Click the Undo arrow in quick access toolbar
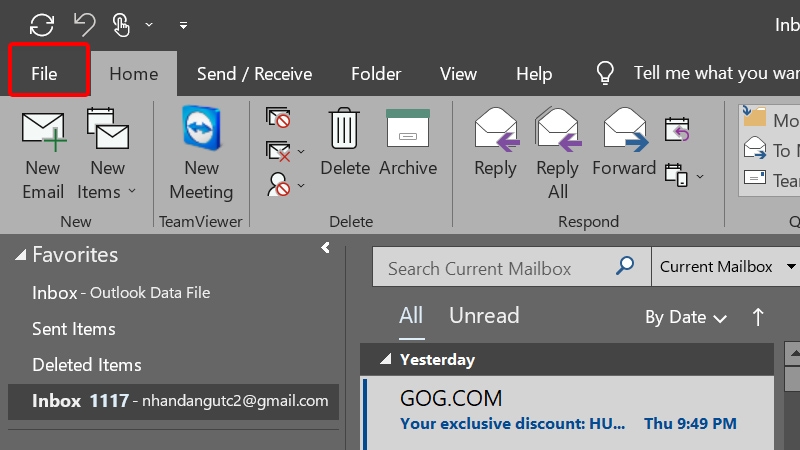This screenshot has width=800, height=450. (84, 24)
